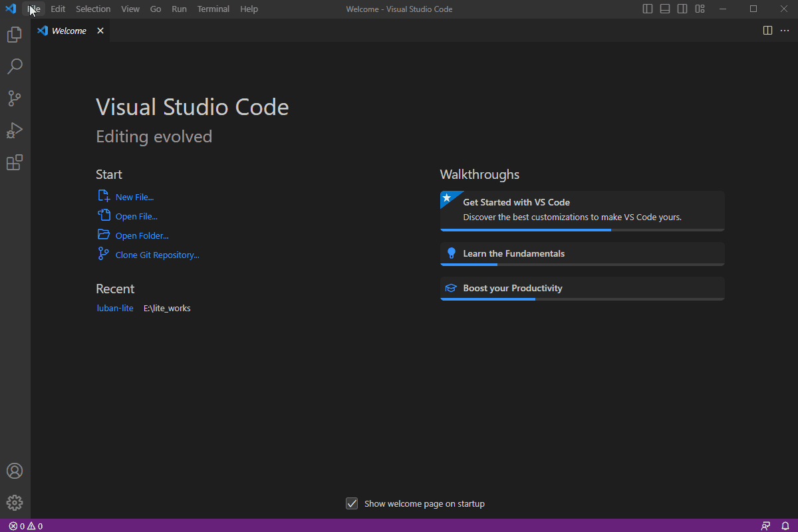Toggle the bottom panel layout icon
The image size is (798, 532).
(x=665, y=9)
